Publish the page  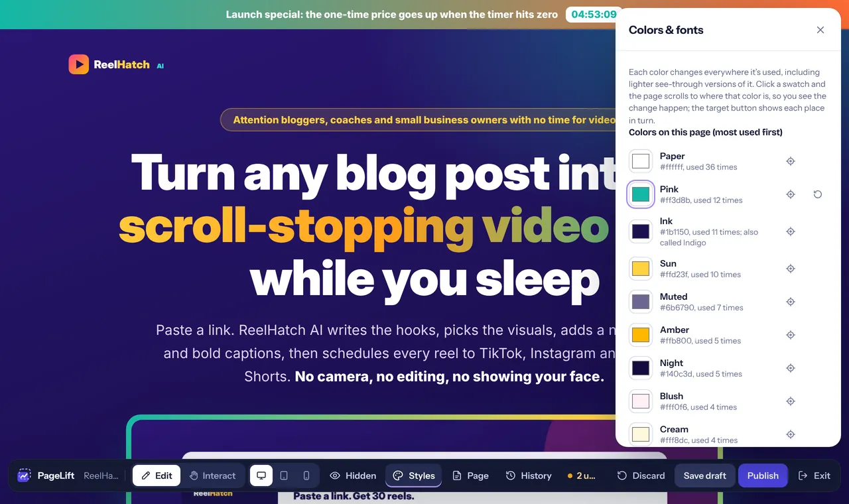click(x=763, y=475)
